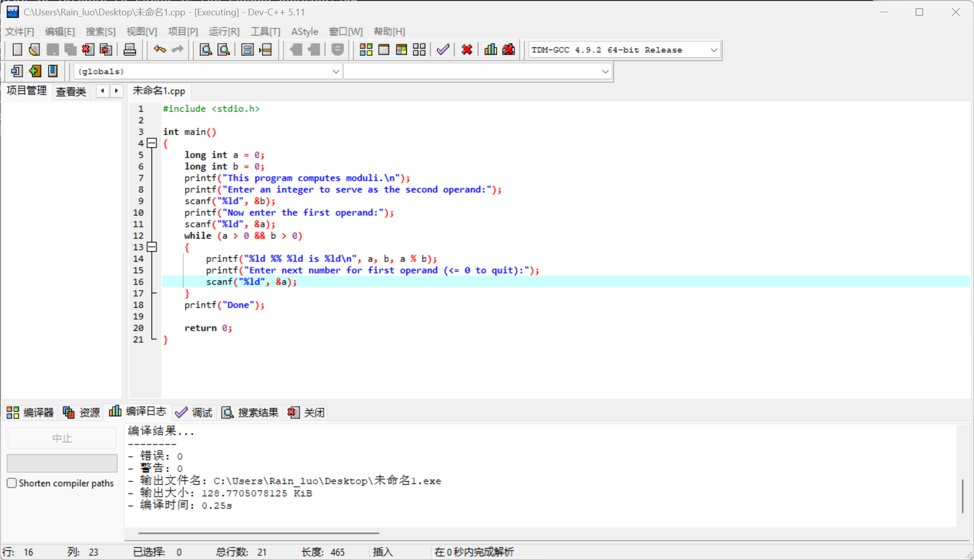This screenshot has width=974, height=560.
Task: Click the compile progress bar below 中止
Action: [62, 463]
